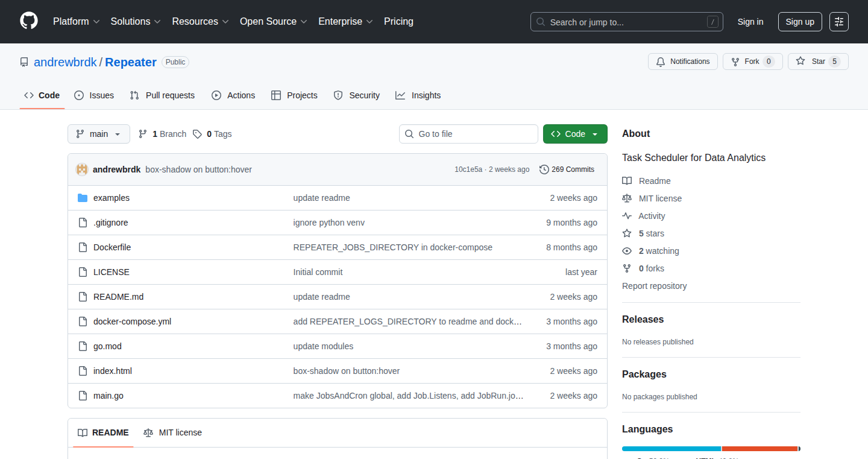Open the Readme link in About
This screenshot has height=459, width=868.
tap(655, 181)
